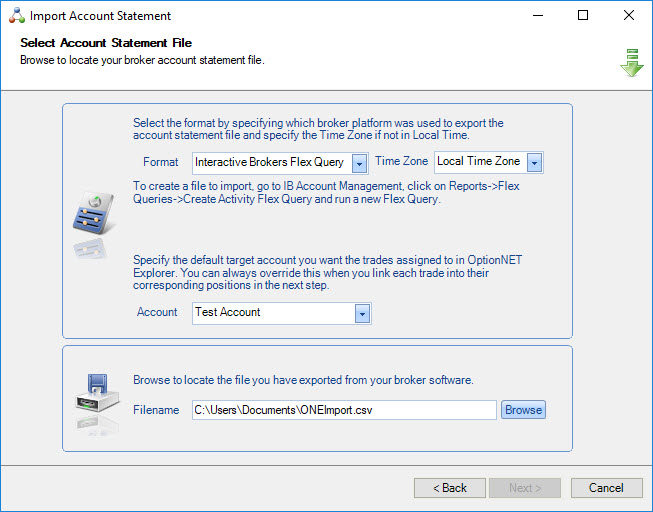Cancel the import wizard
This screenshot has height=512, width=653.
[606, 488]
